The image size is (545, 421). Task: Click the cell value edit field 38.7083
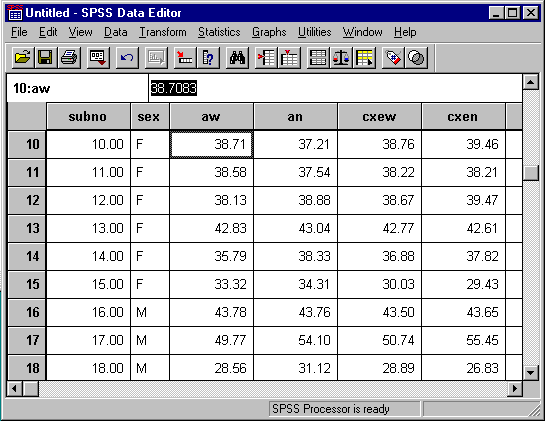point(335,88)
